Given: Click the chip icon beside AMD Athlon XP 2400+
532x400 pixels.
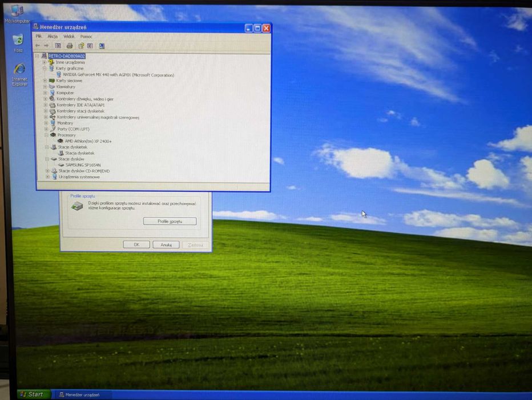Looking at the screenshot, I should pyautogui.click(x=60, y=141).
